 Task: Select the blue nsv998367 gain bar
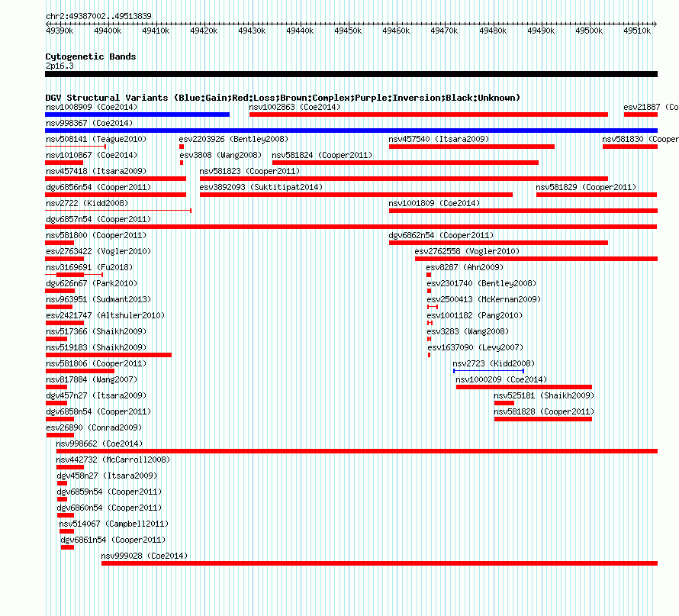pyautogui.click(x=351, y=131)
